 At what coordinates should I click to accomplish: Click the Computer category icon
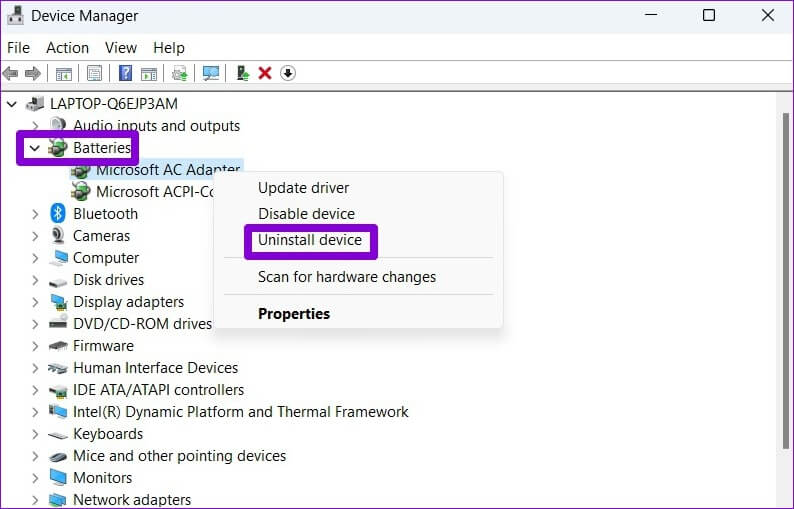pos(58,257)
